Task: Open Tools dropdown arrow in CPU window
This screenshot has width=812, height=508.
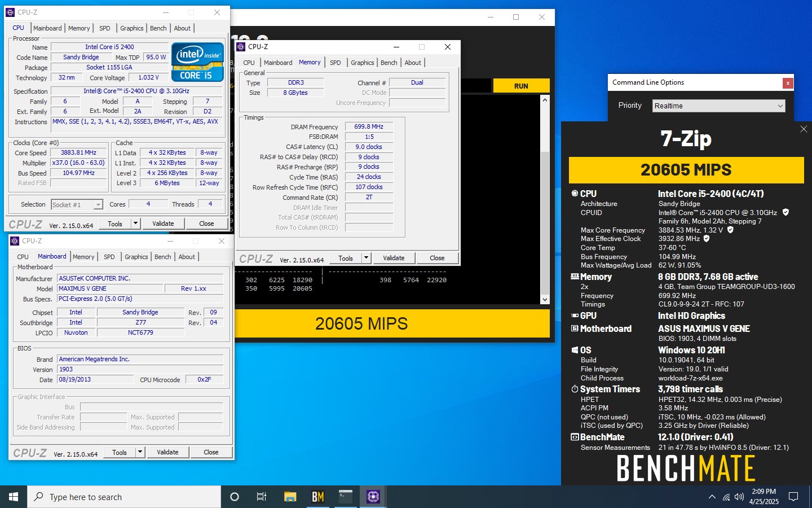Action: (135, 224)
